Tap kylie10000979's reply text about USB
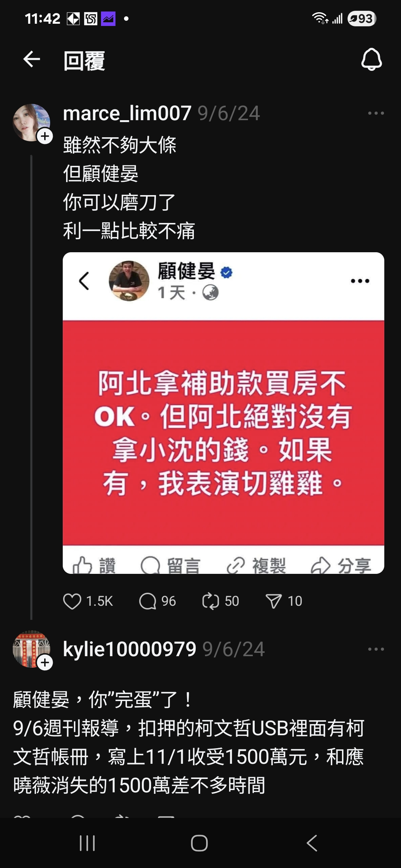The width and height of the screenshot is (401, 868). pyautogui.click(x=189, y=742)
